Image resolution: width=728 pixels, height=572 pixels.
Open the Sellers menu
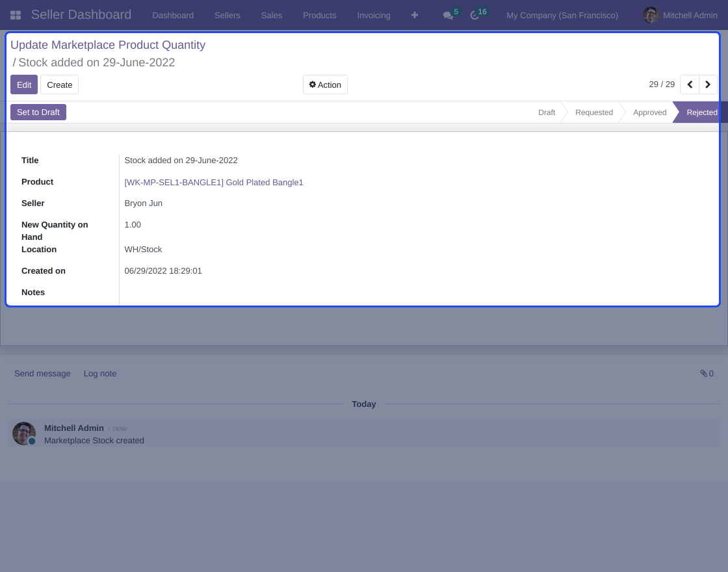coord(227,16)
